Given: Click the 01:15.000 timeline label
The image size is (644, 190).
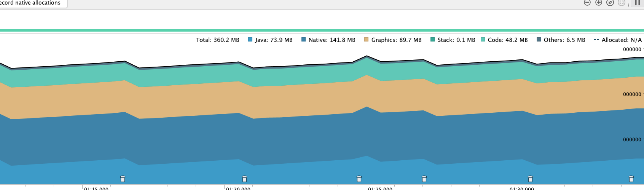Looking at the screenshot, I should pyautogui.click(x=96, y=188).
